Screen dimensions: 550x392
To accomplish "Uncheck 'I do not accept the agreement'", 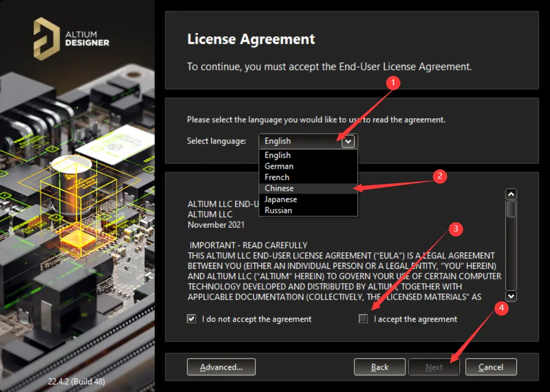I will [x=191, y=319].
